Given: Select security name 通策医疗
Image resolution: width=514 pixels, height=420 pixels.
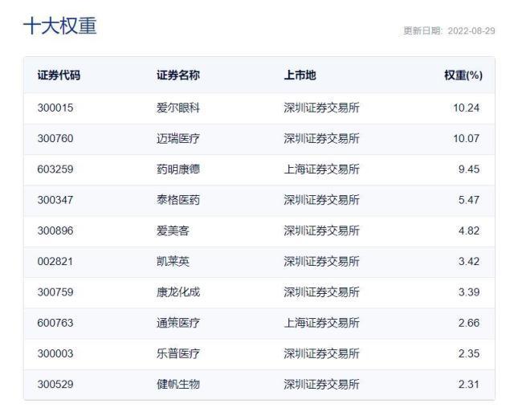Looking at the screenshot, I should click(178, 323).
